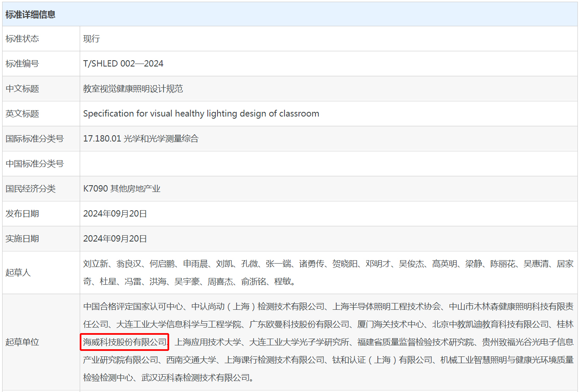Screen dimensions: 580x392
Task: Click 中国合格评定国家认可中心 in drafting units
Action: click(x=133, y=306)
